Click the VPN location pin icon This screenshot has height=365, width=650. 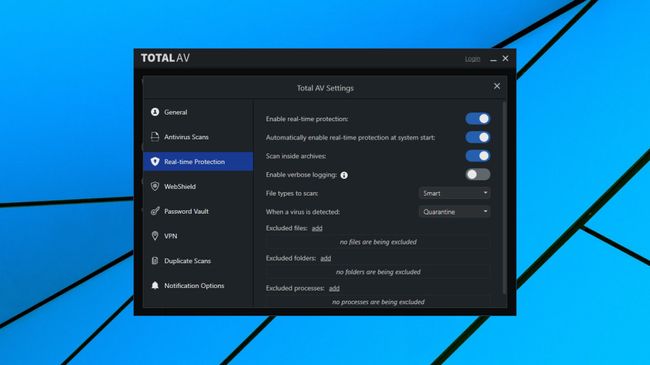click(155, 236)
